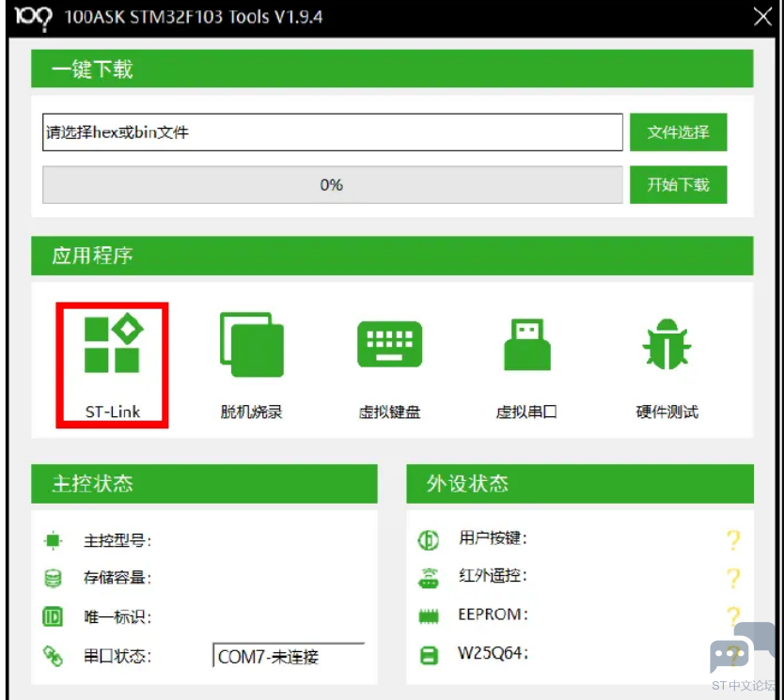Click the question mark status for 用户按键
Viewport: 784px width, 700px height.
[x=733, y=540]
